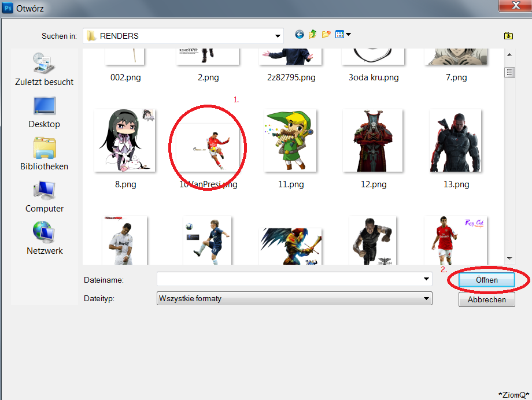This screenshot has height=400, width=532.
Task: Select the 12.png red armored figure thumbnail
Action: [373, 140]
